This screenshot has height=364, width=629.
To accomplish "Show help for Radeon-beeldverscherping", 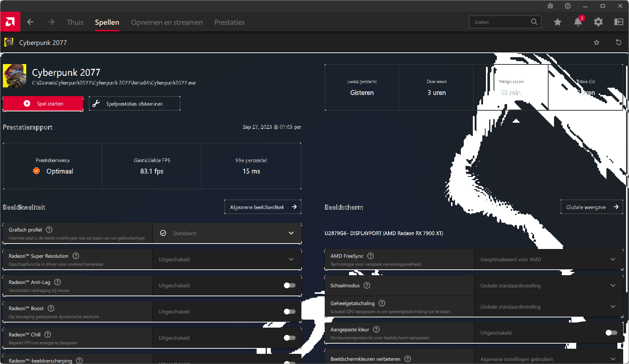I will point(79,360).
